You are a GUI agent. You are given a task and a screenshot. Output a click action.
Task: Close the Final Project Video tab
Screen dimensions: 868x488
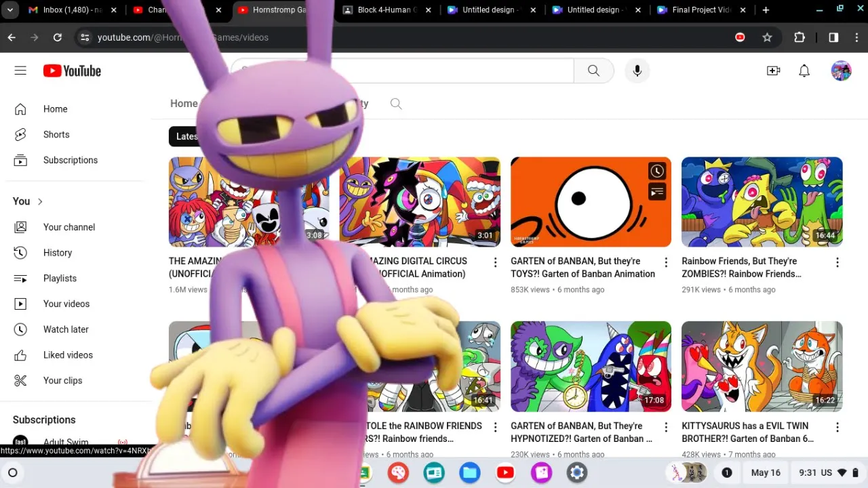tap(743, 10)
